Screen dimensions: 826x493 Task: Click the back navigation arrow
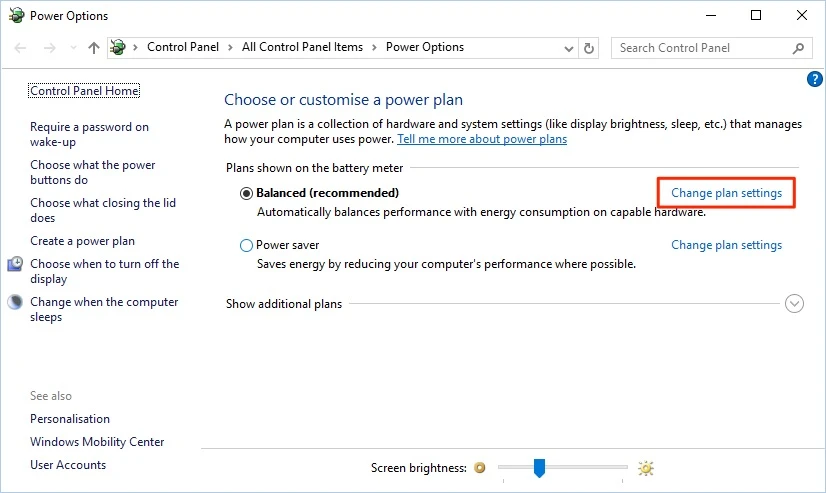click(x=22, y=48)
